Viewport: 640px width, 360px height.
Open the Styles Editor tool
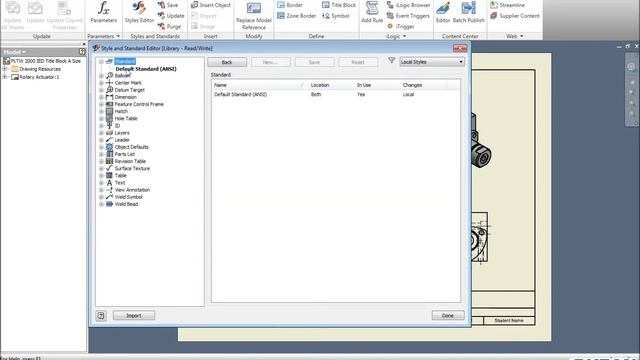point(139,12)
